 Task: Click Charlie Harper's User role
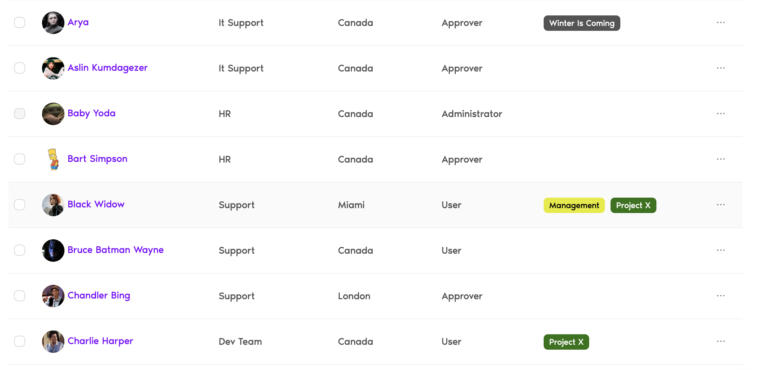(452, 341)
